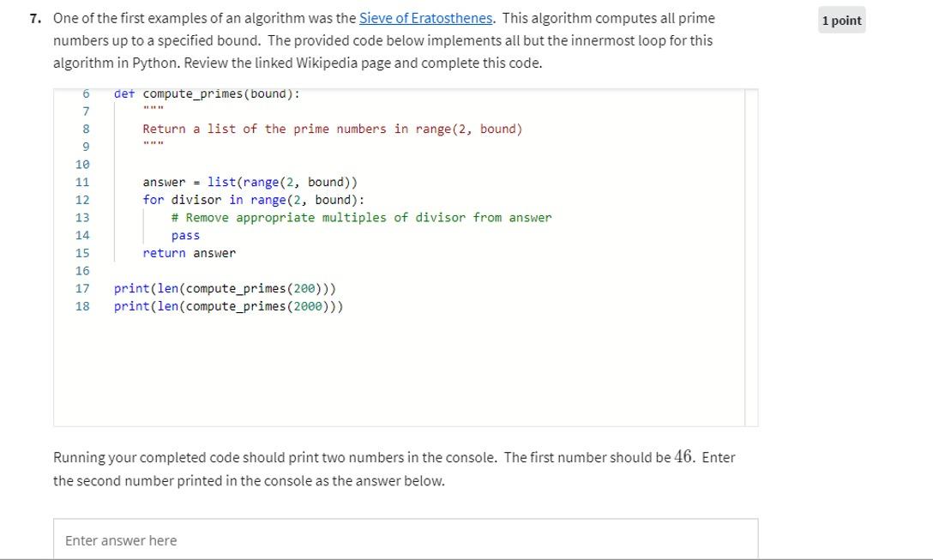Click line number 11 in the code editor

pyautogui.click(x=83, y=182)
